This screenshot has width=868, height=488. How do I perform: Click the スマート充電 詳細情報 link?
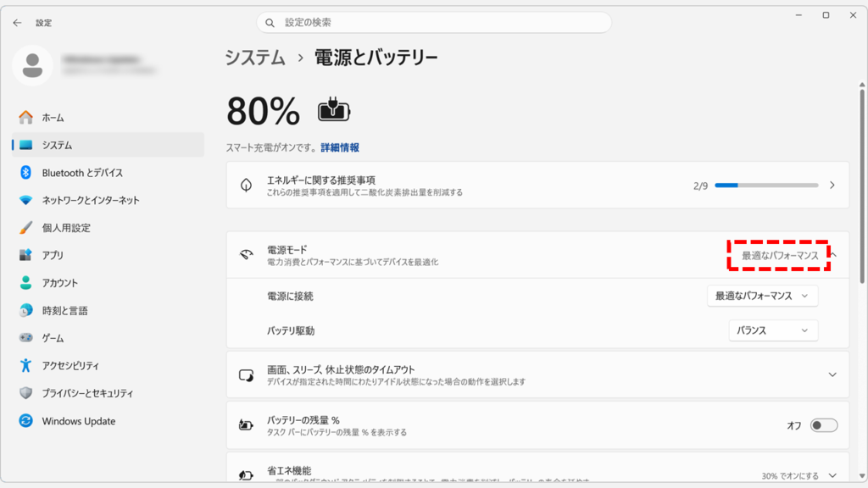coord(341,147)
